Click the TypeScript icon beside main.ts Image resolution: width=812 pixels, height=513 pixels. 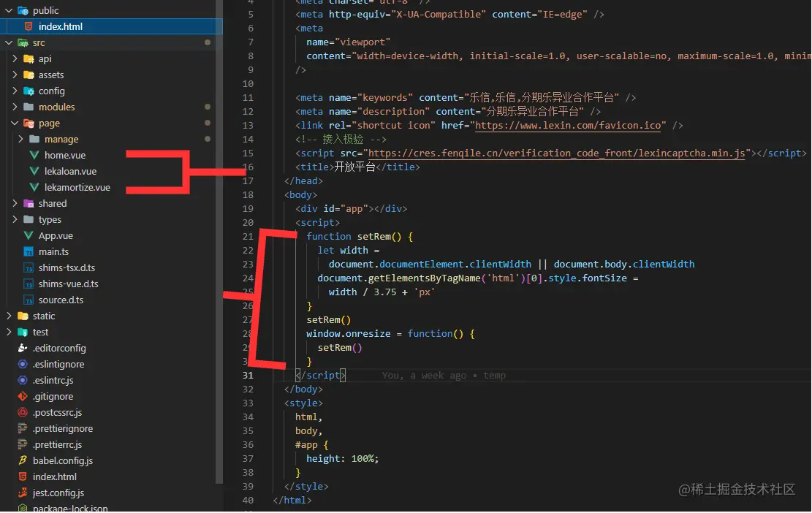pos(29,251)
